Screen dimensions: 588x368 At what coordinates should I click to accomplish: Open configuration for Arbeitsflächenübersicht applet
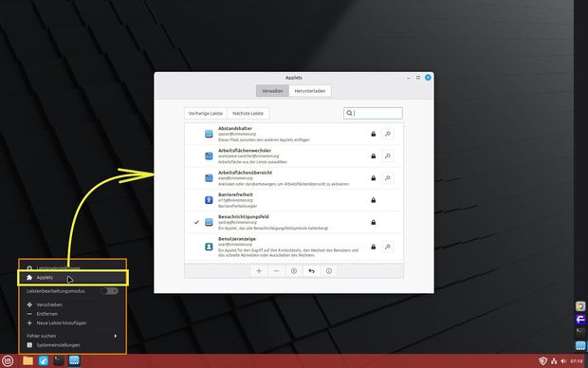tap(388, 178)
